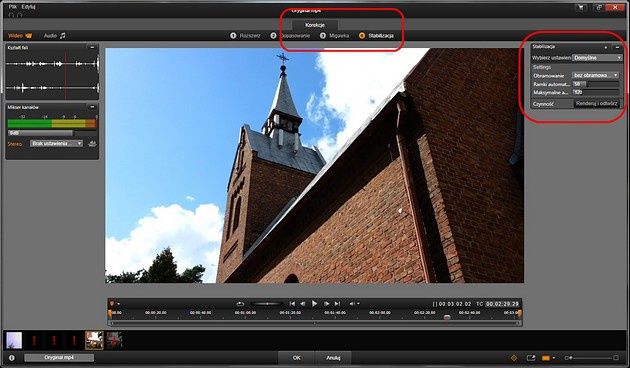This screenshot has height=368, width=630.
Task: Click the scrollbar below the time ruler
Action: coord(315,323)
